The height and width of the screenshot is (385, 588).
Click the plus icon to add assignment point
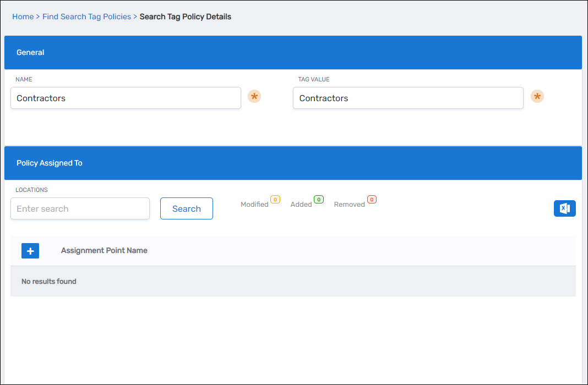tap(30, 251)
